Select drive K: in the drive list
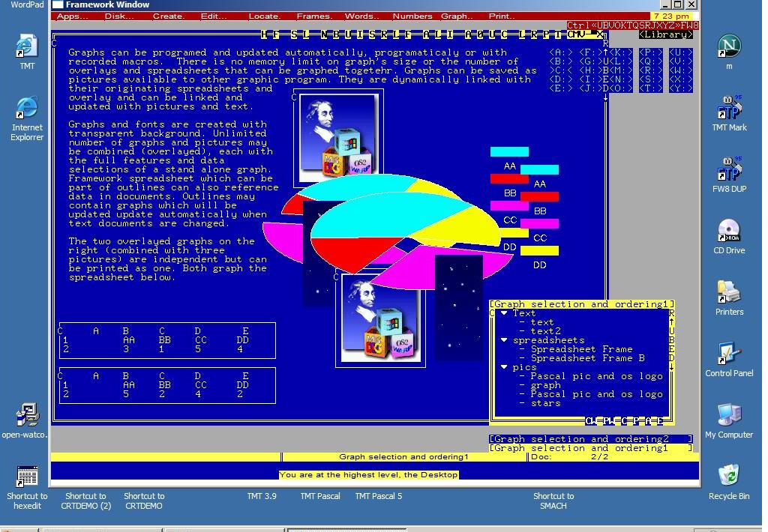 tap(621, 52)
